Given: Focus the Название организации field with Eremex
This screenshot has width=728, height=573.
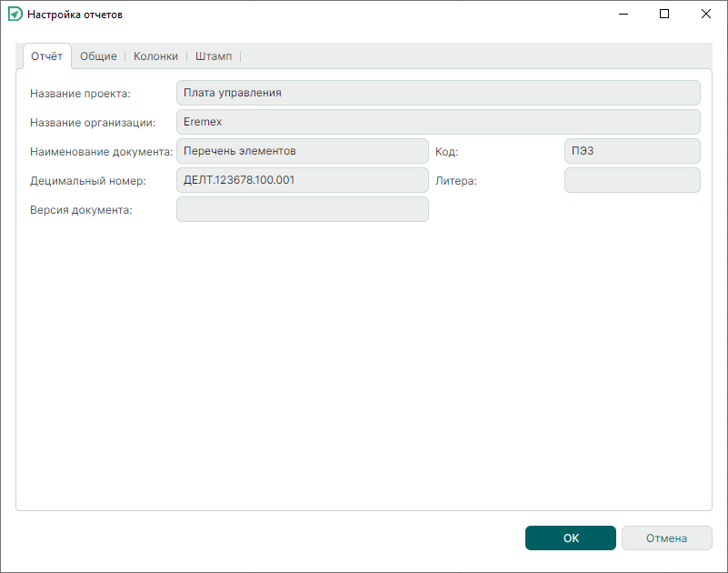Looking at the screenshot, I should coord(438,122).
